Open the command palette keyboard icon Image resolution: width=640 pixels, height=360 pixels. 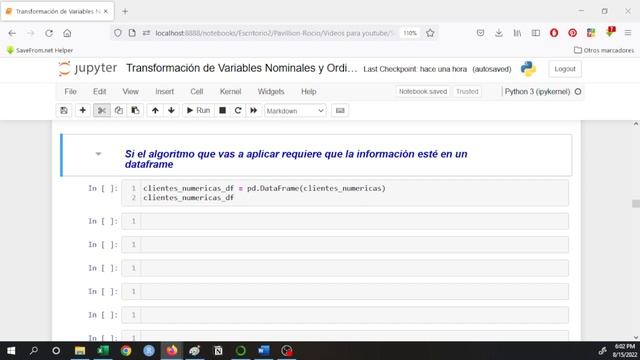click(x=340, y=111)
